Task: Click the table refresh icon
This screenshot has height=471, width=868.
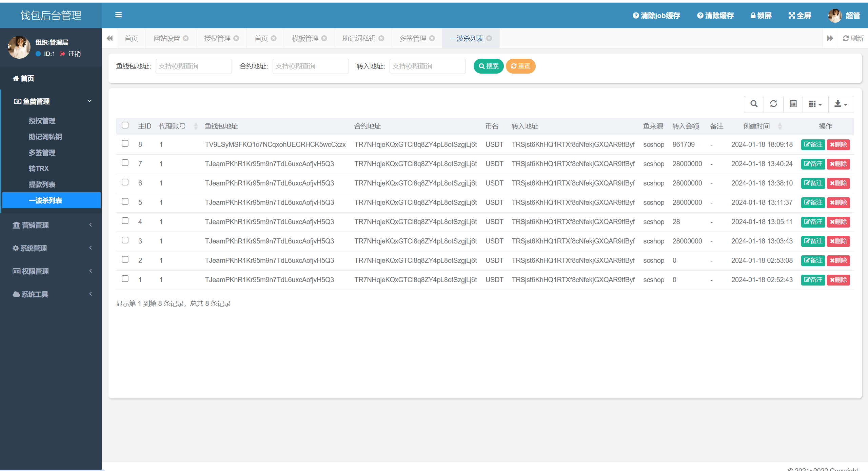Action: 773,104
